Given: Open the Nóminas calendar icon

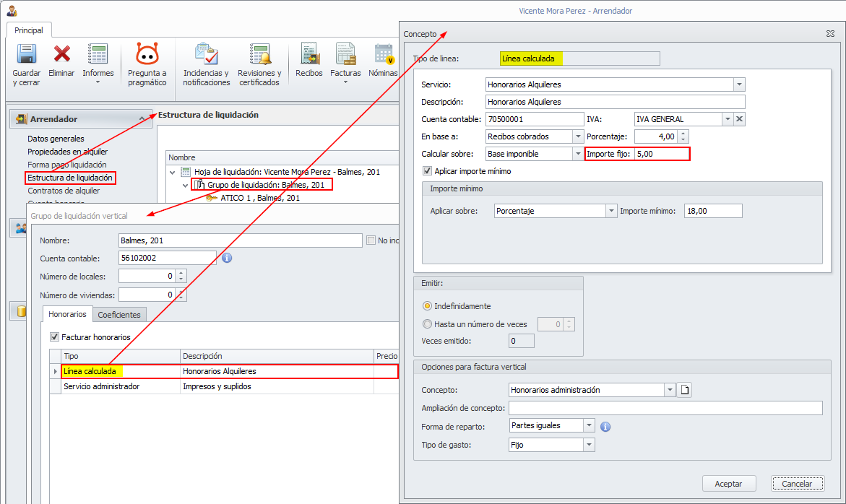Looking at the screenshot, I should click(384, 54).
